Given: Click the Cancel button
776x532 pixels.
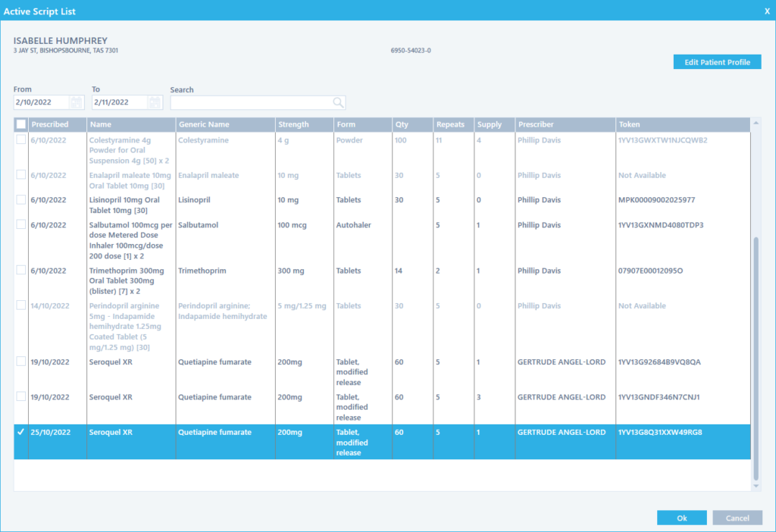Looking at the screenshot, I should point(737,518).
